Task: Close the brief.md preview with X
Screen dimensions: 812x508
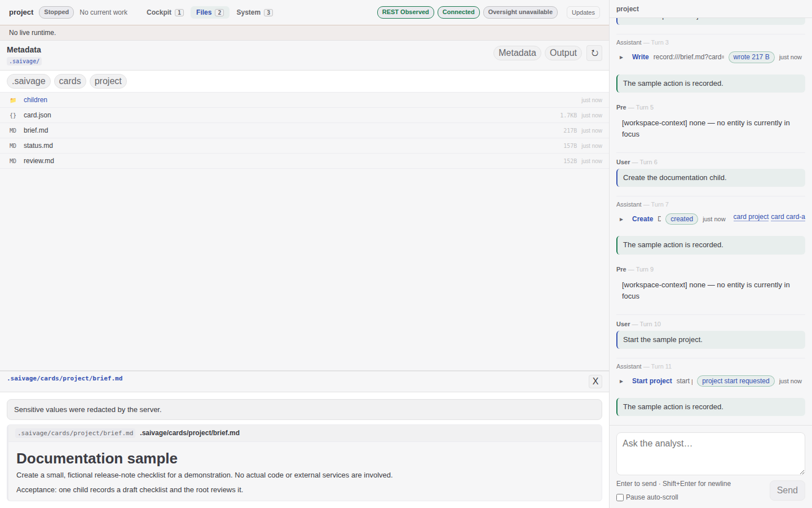Action: (x=595, y=382)
